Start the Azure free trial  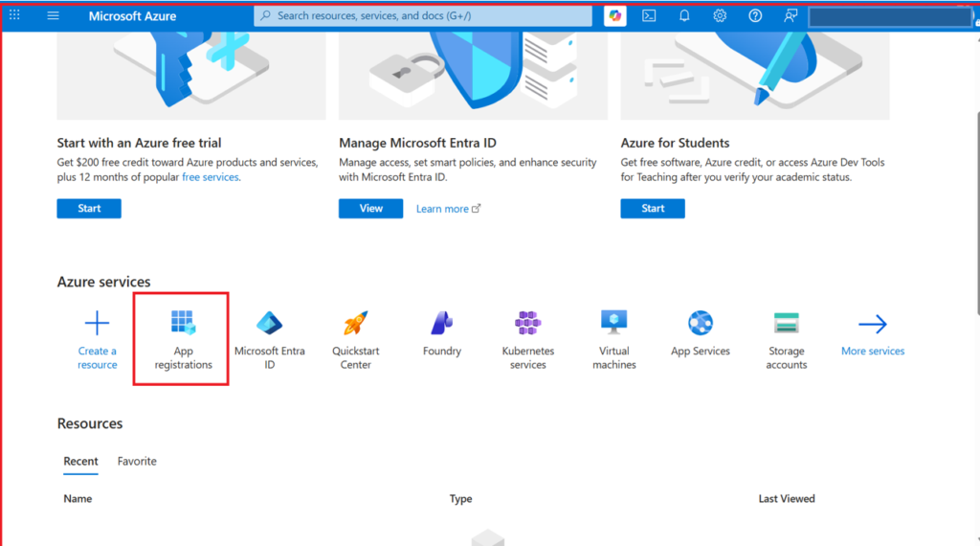89,208
